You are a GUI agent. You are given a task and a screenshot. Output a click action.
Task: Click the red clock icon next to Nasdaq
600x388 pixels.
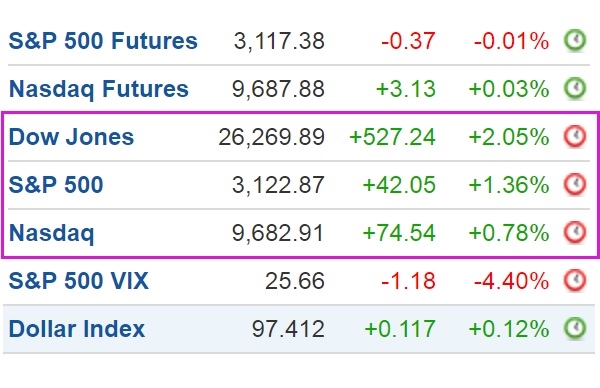tap(575, 232)
